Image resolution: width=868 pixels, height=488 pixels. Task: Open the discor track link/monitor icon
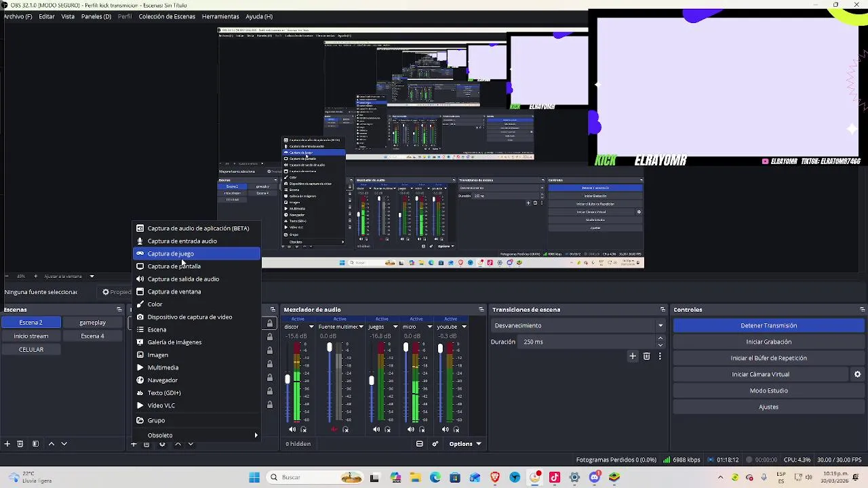pyautogui.click(x=303, y=429)
